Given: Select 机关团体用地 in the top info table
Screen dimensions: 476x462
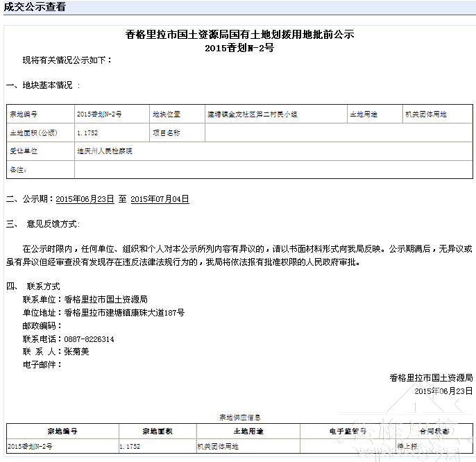Looking at the screenshot, I should 426,114.
